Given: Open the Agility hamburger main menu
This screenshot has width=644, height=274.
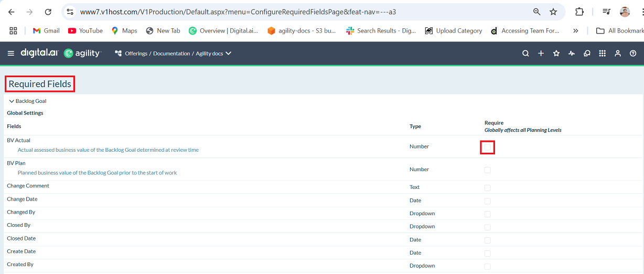Looking at the screenshot, I should (11, 53).
